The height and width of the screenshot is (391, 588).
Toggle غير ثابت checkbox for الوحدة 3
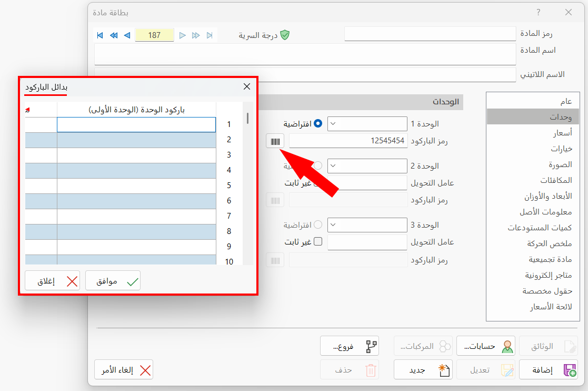[x=317, y=242]
